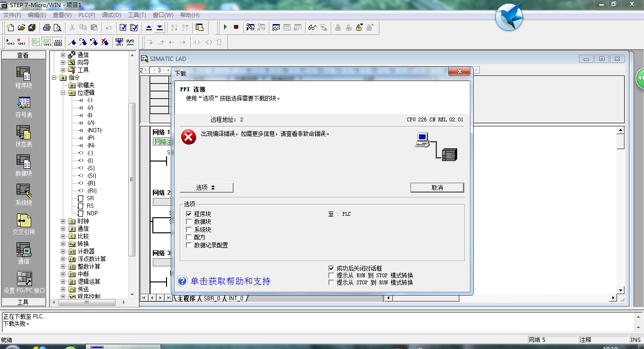
Task: Switch to the INT_0 tab
Action: [x=236, y=298]
